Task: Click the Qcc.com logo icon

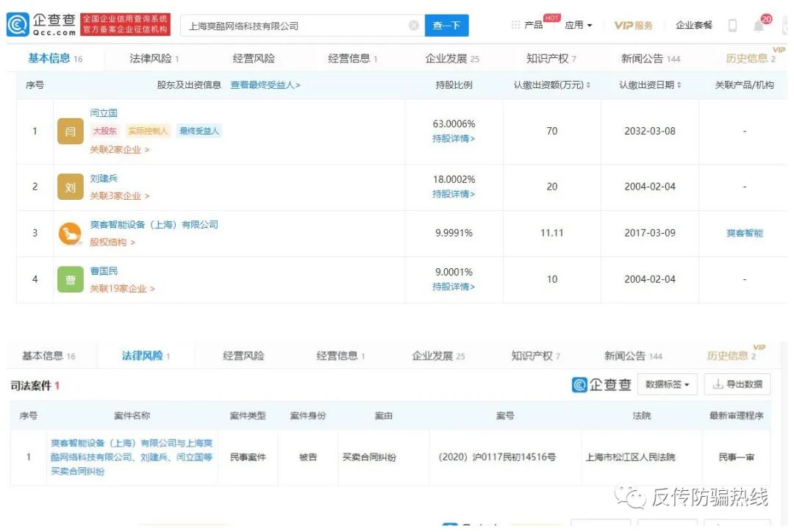Action: pyautogui.click(x=18, y=25)
